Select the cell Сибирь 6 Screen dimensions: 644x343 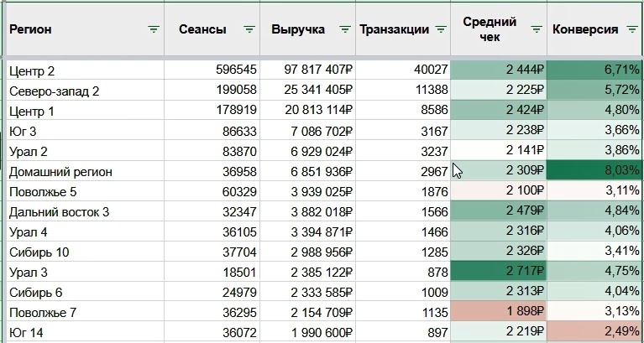pyautogui.click(x=85, y=292)
